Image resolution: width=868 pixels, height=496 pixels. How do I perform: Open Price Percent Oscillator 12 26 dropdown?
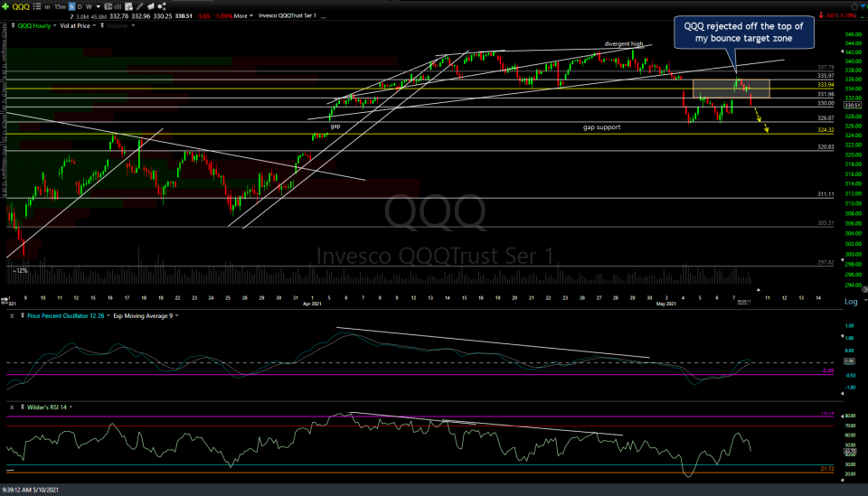[108, 315]
